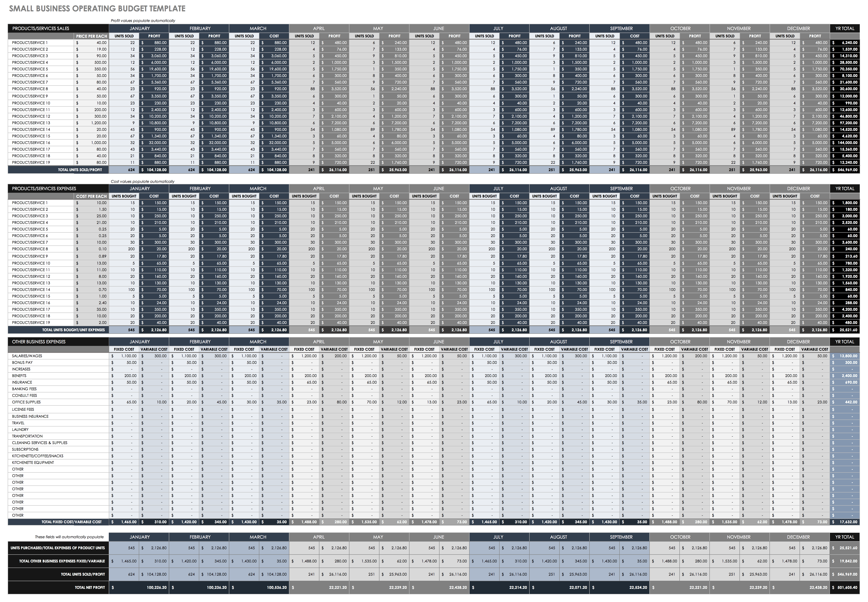Click the Small Business Operating Budget Template title
The width and height of the screenshot is (868, 602).
point(97,8)
